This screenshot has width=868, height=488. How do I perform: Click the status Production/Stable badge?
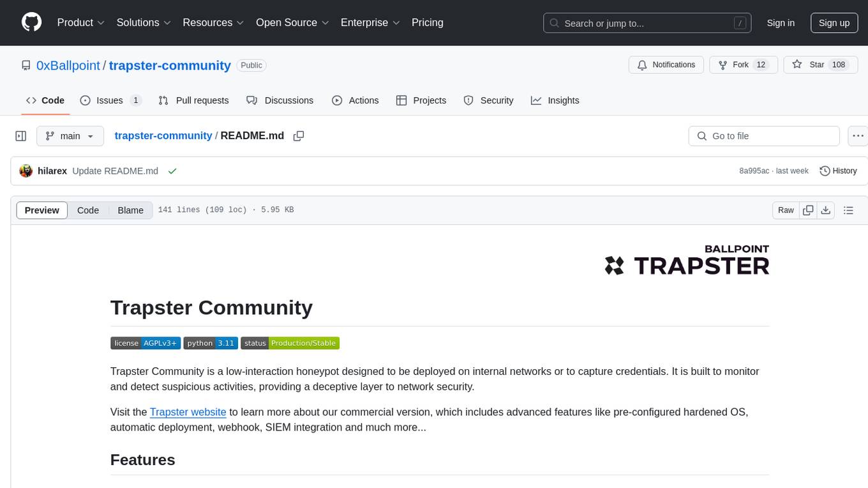290,343
